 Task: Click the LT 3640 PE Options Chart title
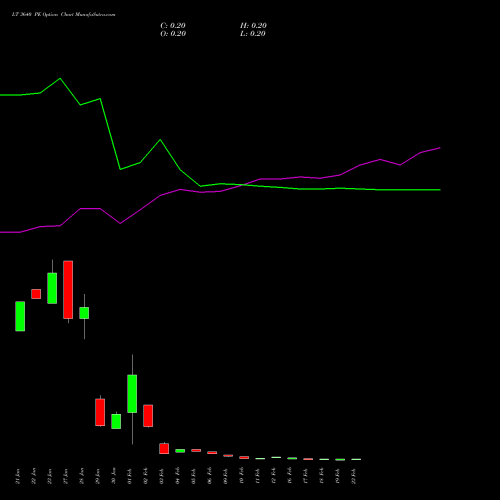coord(63,15)
